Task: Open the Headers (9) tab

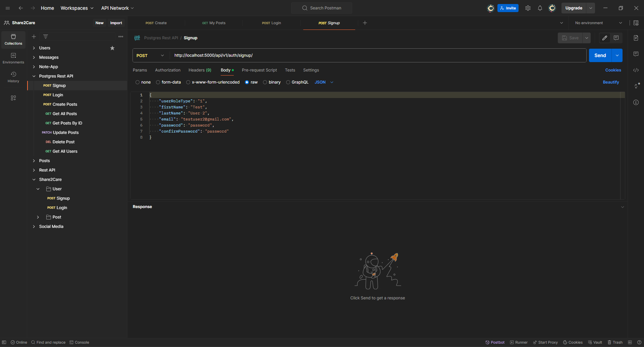Action: (200, 70)
